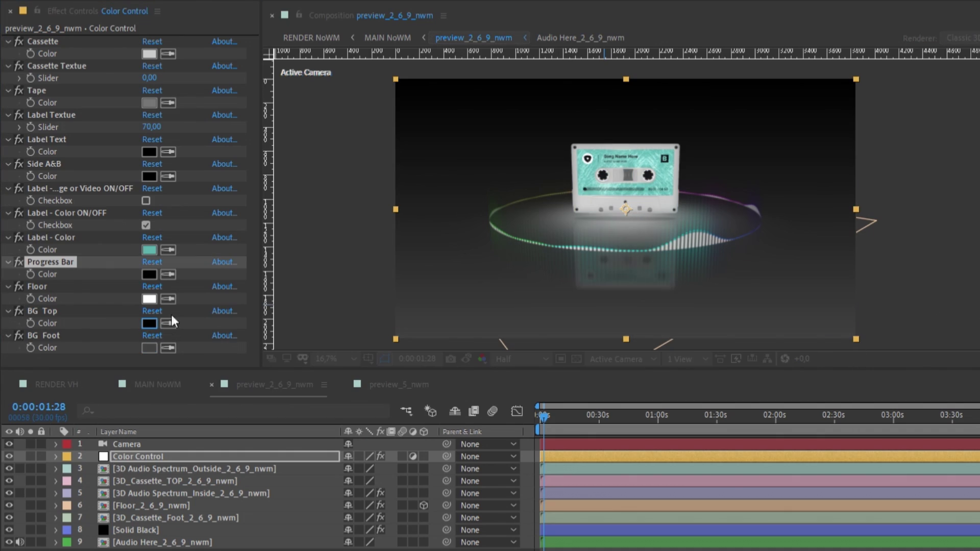Screen dimensions: 980x551
Task: Click the stopwatch icon for Tape Color
Action: coord(31,103)
